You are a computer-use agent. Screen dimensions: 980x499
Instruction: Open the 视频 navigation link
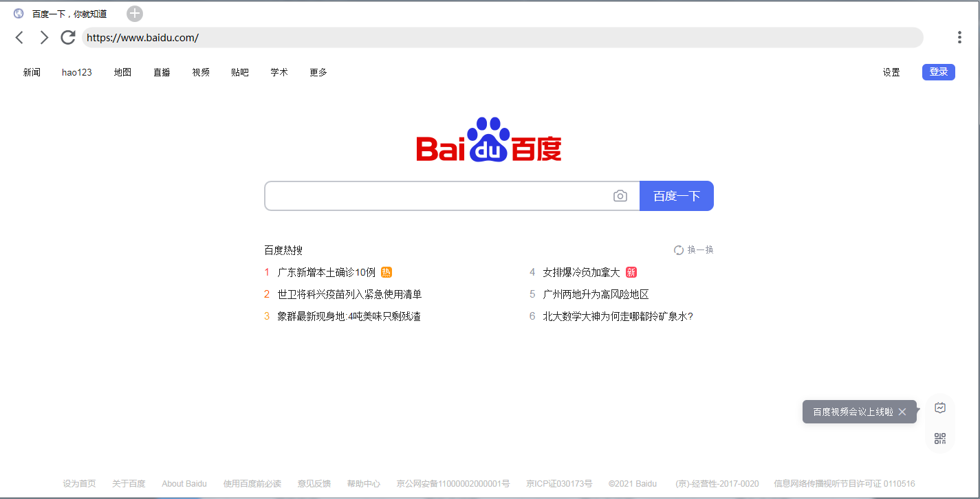(201, 72)
